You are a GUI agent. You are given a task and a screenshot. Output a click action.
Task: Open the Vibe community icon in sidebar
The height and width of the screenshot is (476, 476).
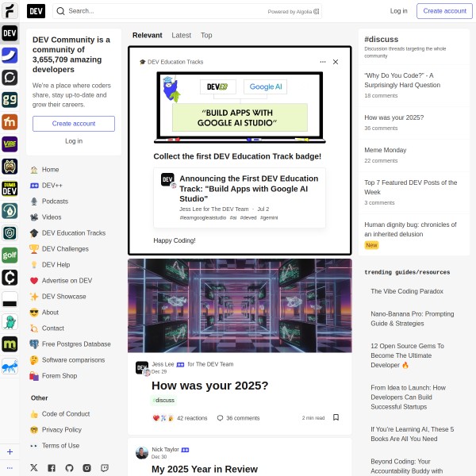point(10,144)
